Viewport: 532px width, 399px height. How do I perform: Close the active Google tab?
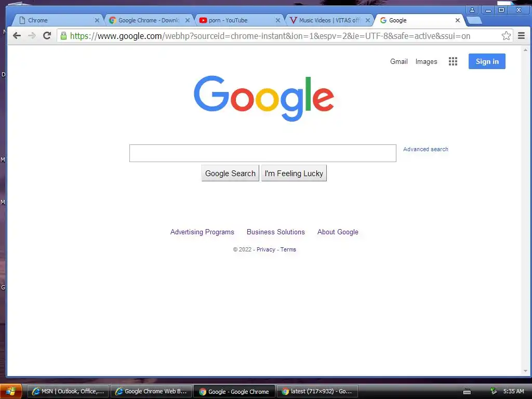(x=458, y=20)
